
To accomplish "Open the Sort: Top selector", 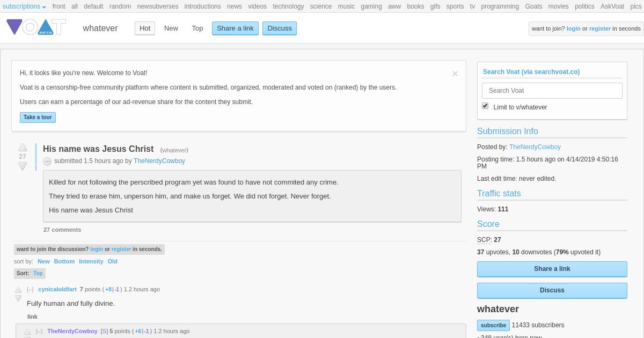I will tap(30, 274).
